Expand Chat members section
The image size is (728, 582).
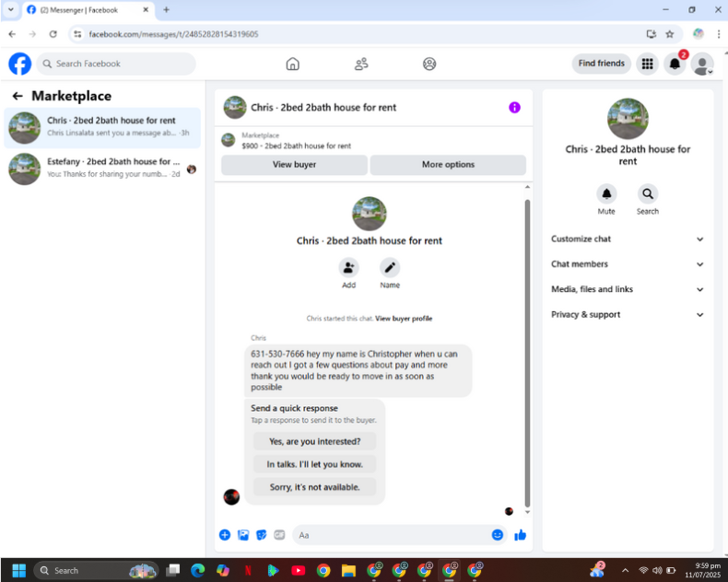628,264
